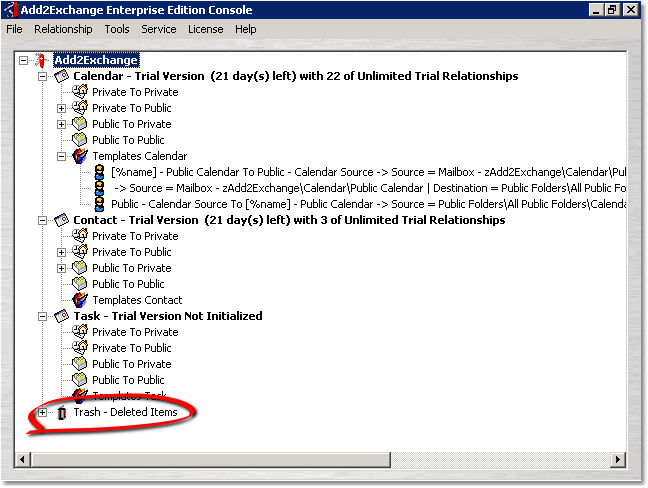Click the Calendar Public To Public icon

pyautogui.click(x=80, y=140)
